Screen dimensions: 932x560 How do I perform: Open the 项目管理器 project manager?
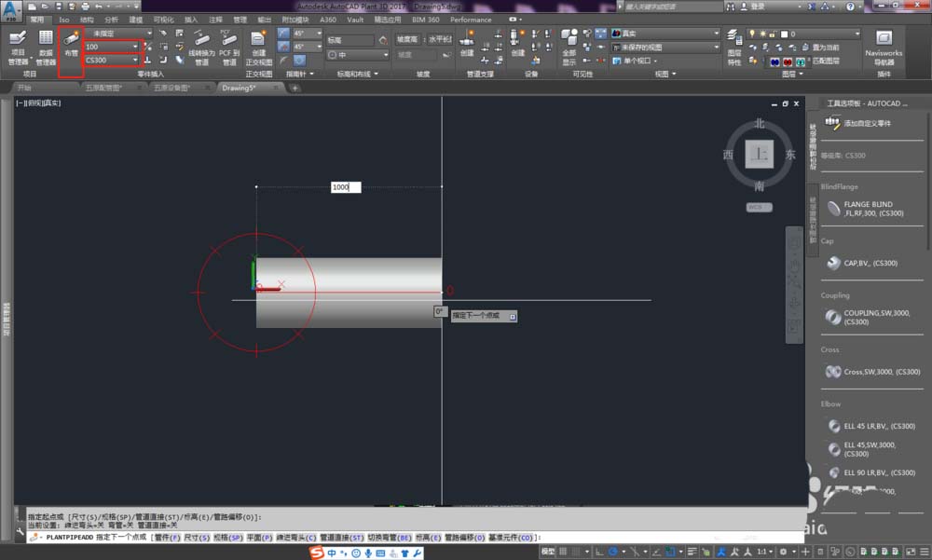[x=18, y=47]
